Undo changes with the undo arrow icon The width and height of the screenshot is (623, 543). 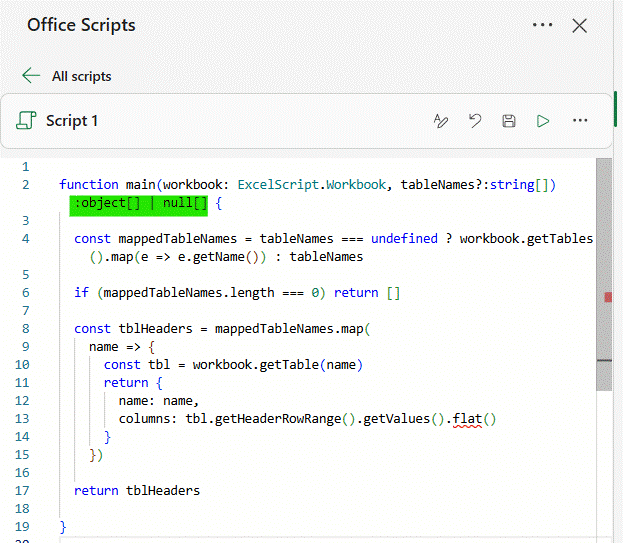tap(475, 121)
